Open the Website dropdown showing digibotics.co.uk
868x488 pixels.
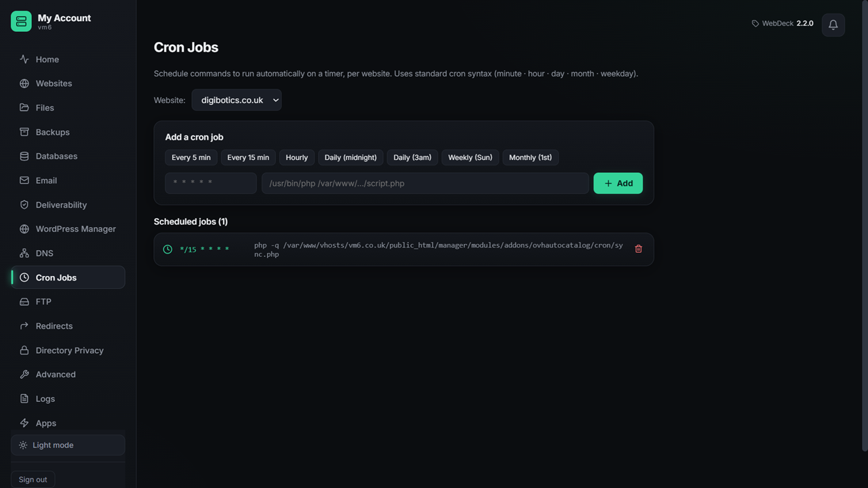[x=237, y=100]
